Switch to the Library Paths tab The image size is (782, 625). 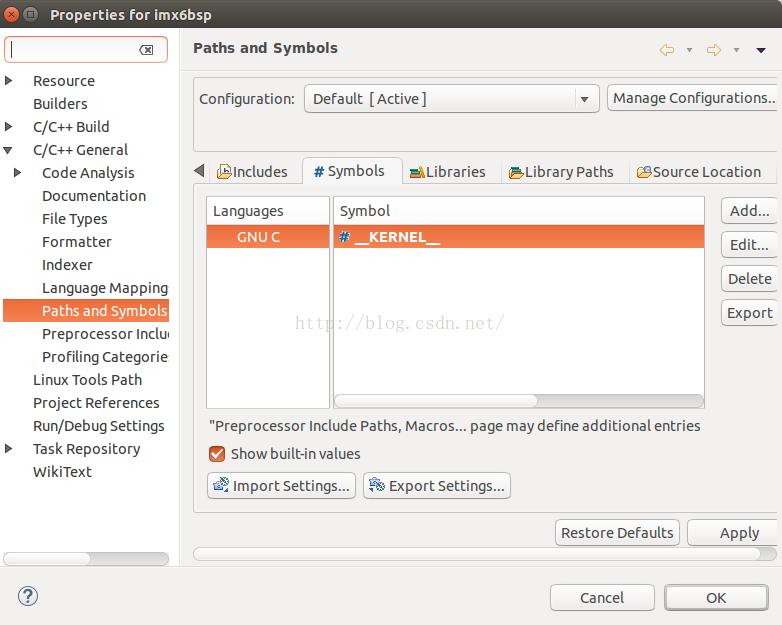561,172
